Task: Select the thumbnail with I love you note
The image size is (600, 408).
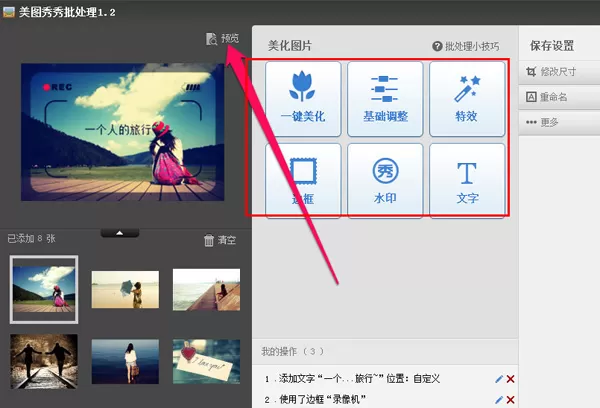Action: pos(206,361)
